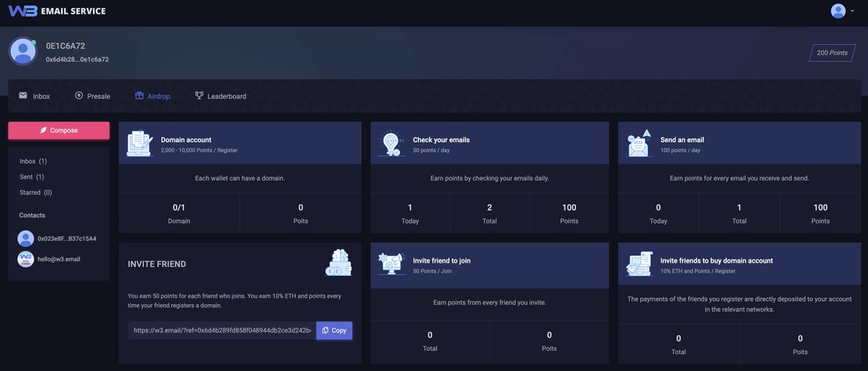Click the 200 Points badge

tap(832, 53)
